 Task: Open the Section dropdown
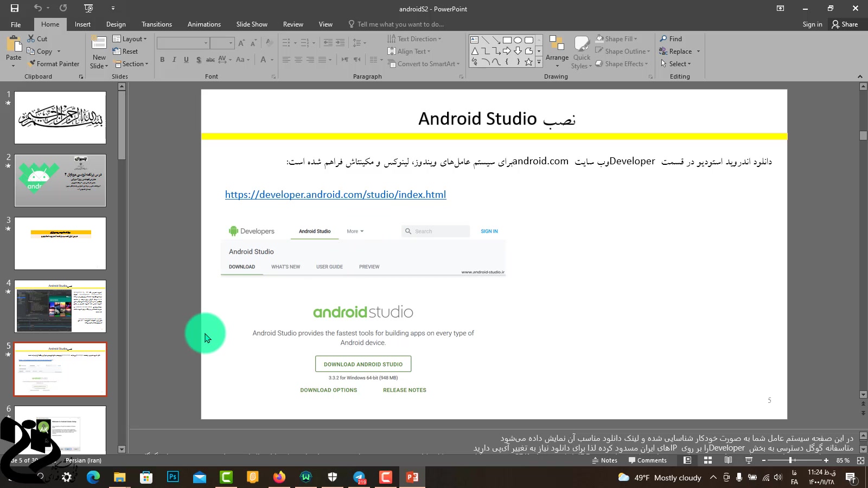(131, 64)
